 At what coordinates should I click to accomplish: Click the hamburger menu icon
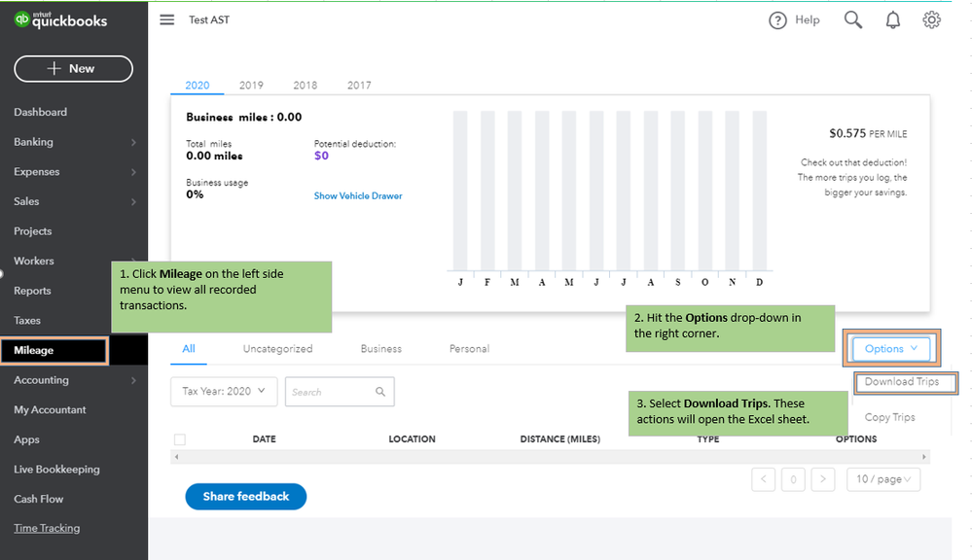pyautogui.click(x=167, y=20)
